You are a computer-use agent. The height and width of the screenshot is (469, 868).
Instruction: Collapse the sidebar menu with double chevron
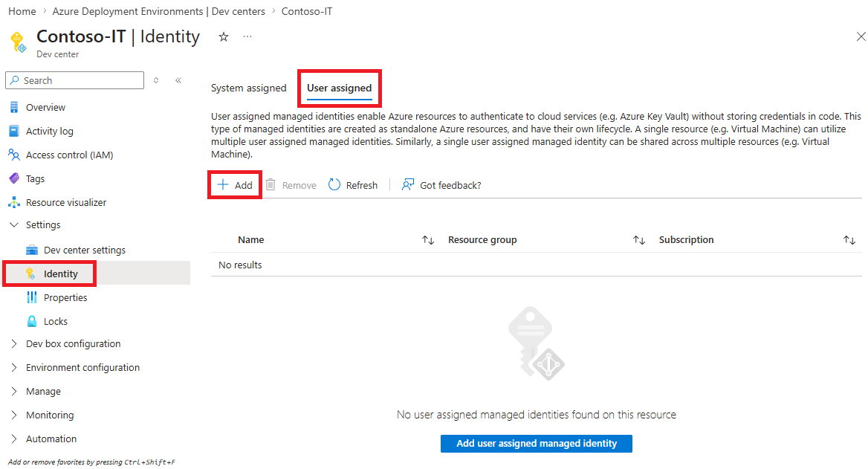(178, 80)
